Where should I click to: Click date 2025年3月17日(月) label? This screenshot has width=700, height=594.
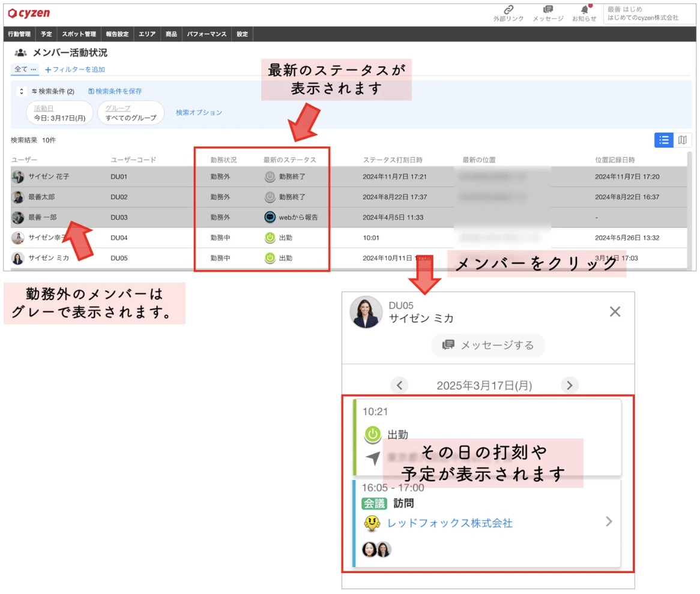(484, 386)
